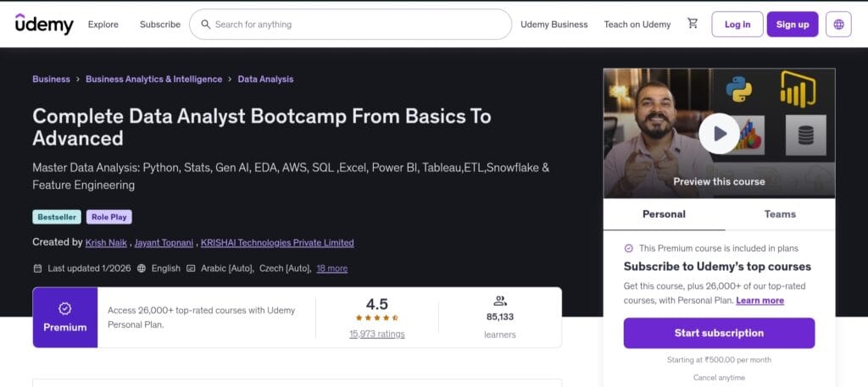Image resolution: width=868 pixels, height=387 pixels.
Task: Click the 85,133 learners count
Action: pos(499,317)
